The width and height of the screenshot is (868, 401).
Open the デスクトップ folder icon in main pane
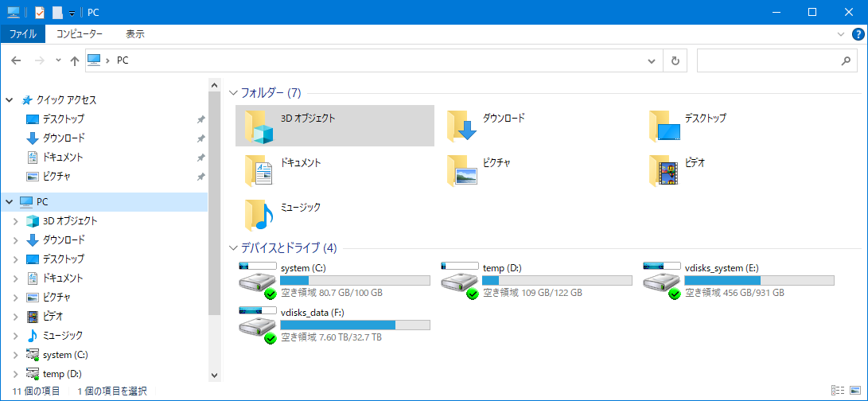(664, 126)
